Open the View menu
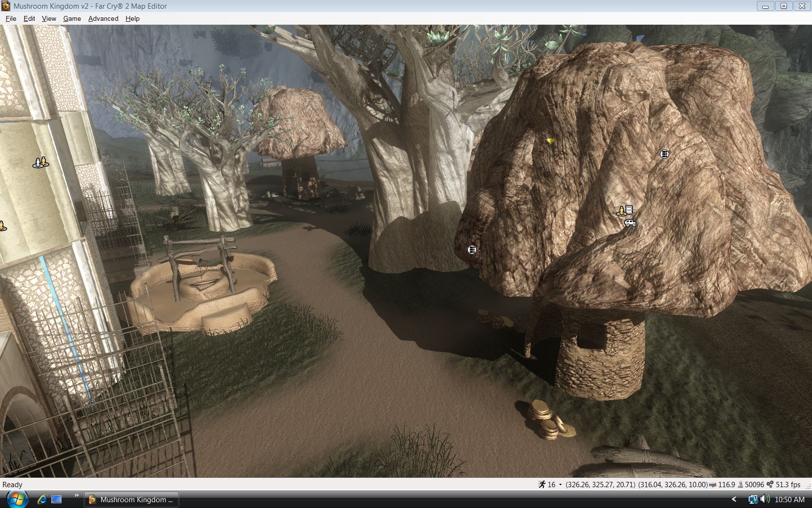812x508 pixels. (49, 18)
